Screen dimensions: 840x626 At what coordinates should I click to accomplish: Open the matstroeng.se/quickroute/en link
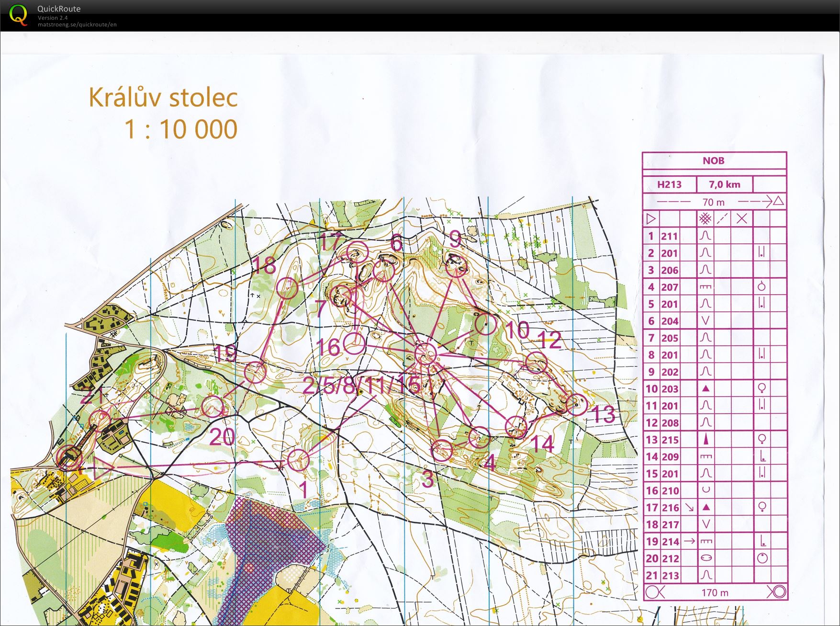pyautogui.click(x=77, y=24)
